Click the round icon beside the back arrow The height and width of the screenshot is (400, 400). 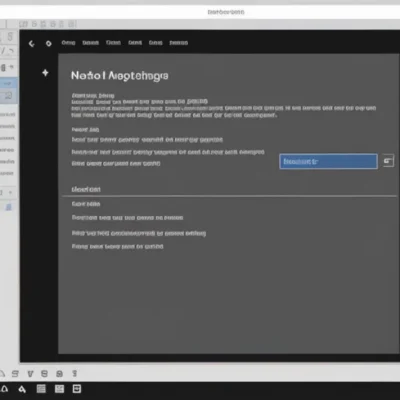(49, 43)
